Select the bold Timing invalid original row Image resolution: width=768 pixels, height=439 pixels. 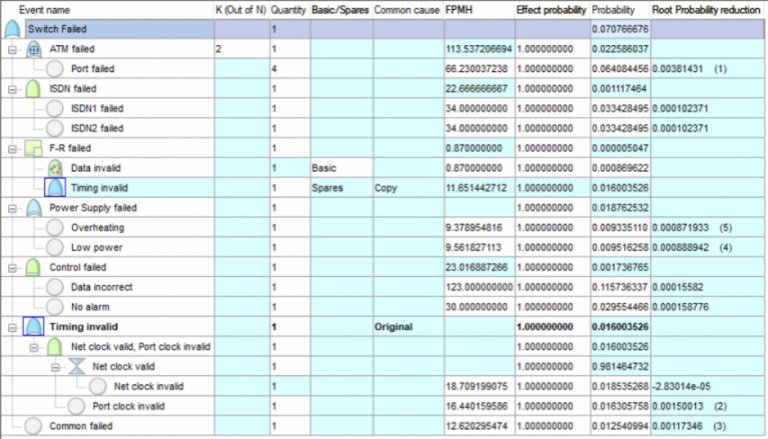pos(382,327)
